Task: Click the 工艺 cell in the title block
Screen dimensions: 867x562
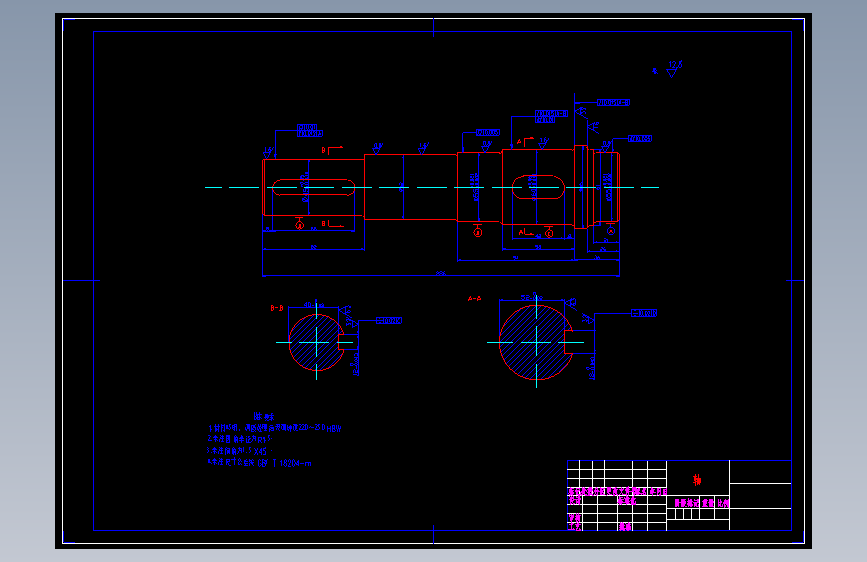Action: point(574,527)
